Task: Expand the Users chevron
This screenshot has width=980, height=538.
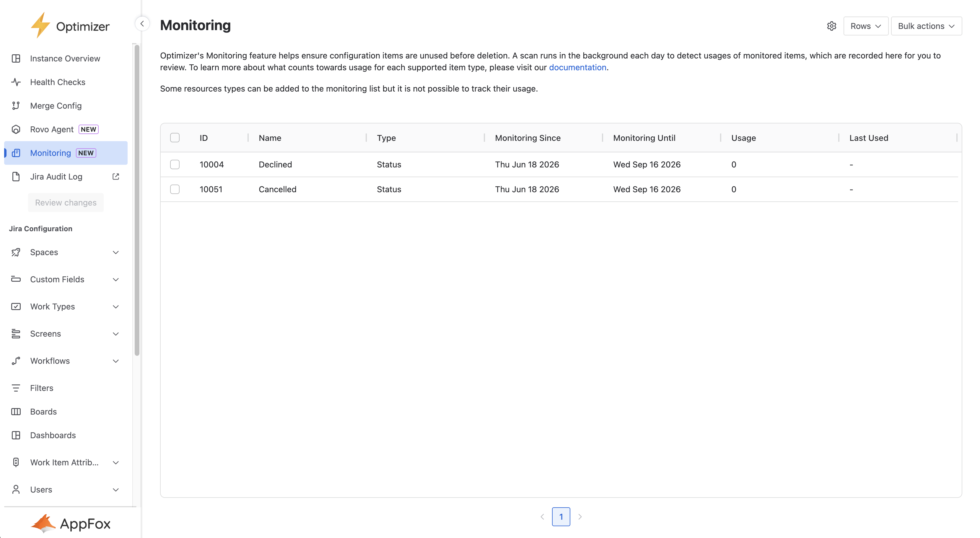Action: (116, 489)
